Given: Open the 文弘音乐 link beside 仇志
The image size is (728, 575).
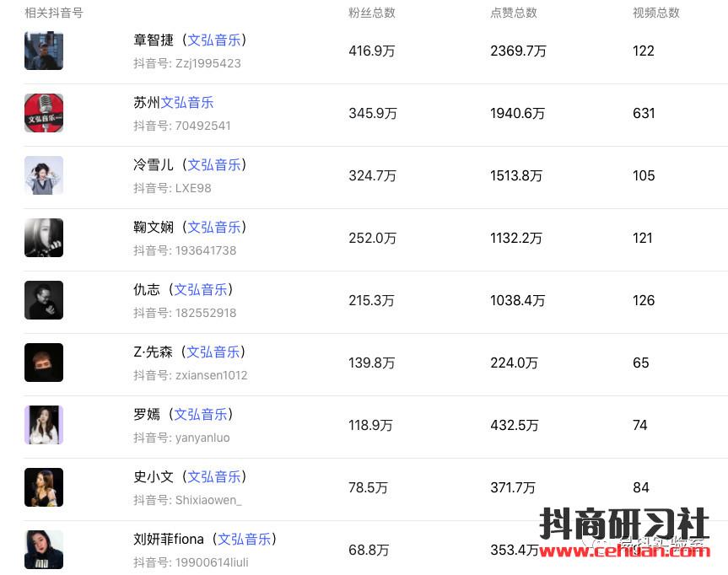Looking at the screenshot, I should 201,290.
